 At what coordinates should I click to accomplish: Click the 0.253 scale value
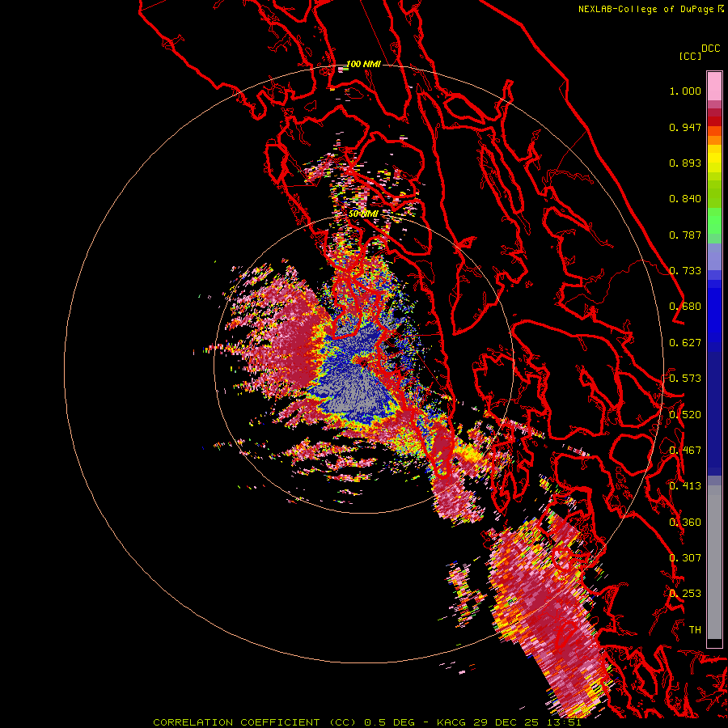(685, 594)
